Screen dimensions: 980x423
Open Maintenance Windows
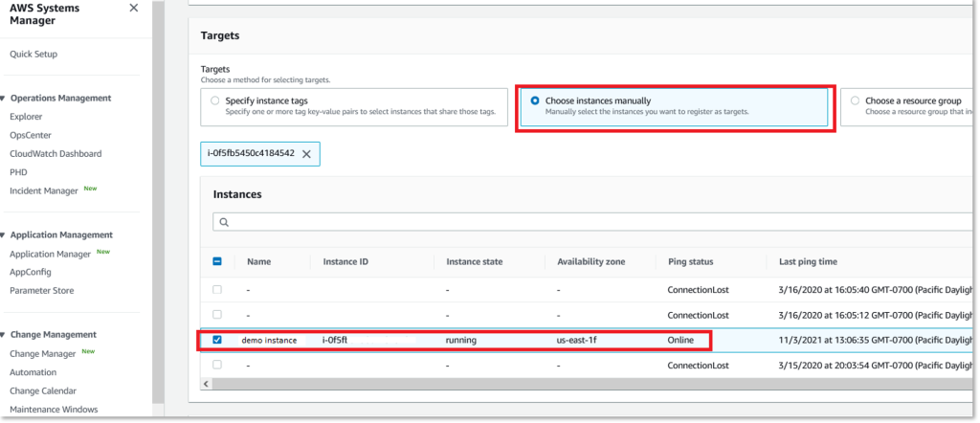[x=54, y=410]
